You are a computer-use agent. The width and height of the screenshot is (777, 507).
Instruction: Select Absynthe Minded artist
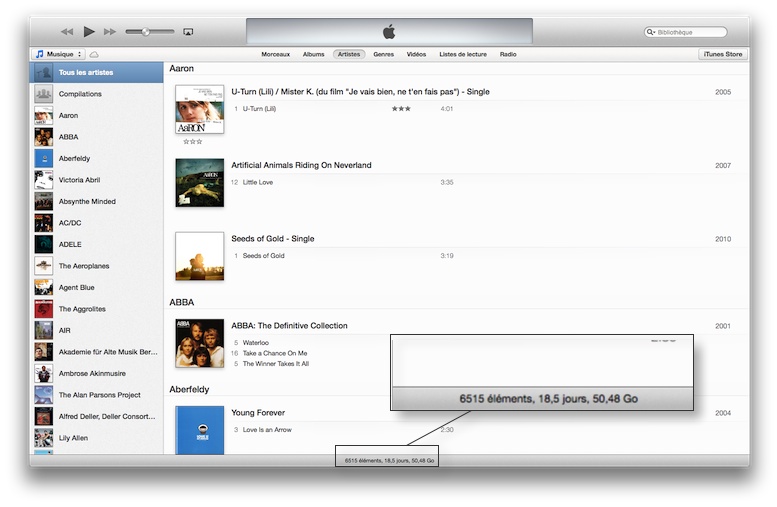[x=96, y=201]
